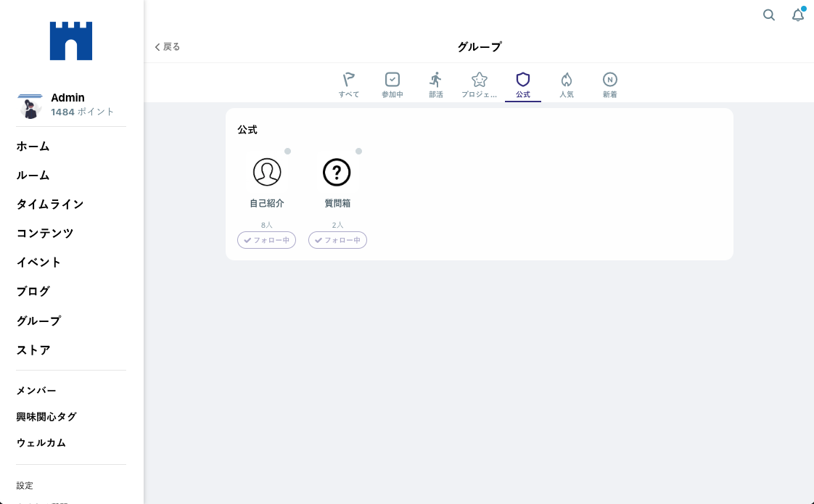Open 自己紹介 group person icon
This screenshot has height=504, width=814.
pyautogui.click(x=267, y=172)
